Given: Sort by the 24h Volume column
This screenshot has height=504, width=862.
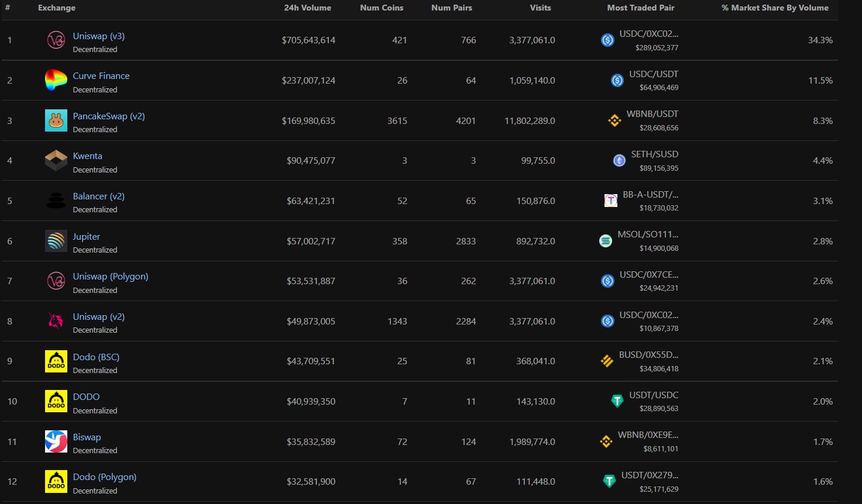Looking at the screenshot, I should (x=308, y=8).
